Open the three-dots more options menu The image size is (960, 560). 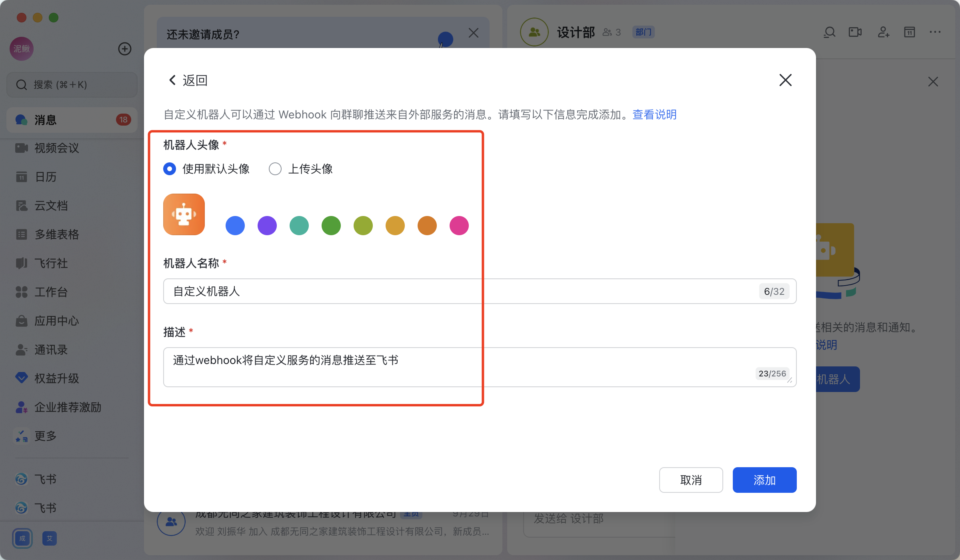pyautogui.click(x=935, y=32)
